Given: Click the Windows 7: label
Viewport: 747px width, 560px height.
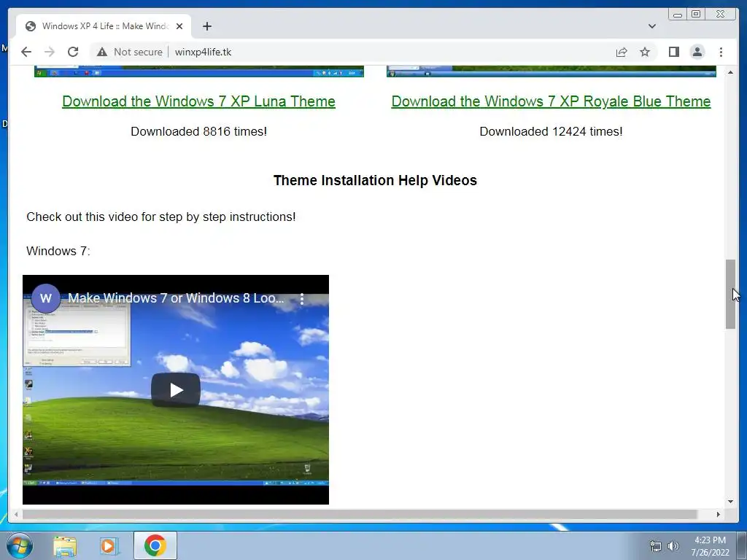Looking at the screenshot, I should tap(58, 251).
